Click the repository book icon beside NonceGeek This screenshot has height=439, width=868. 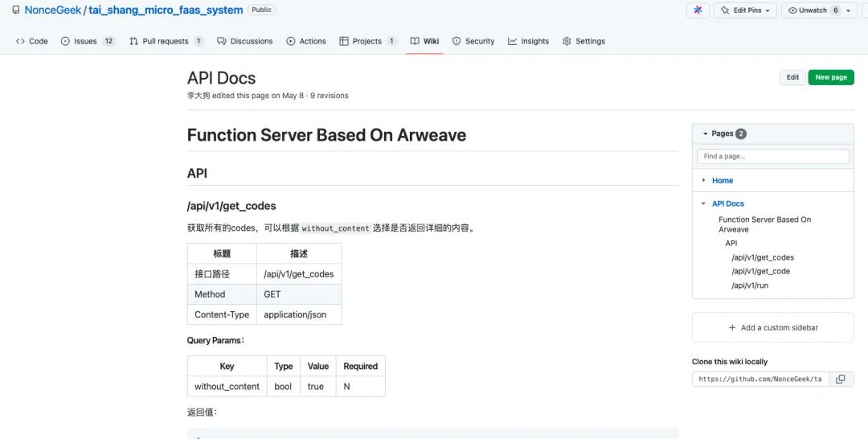coord(16,10)
